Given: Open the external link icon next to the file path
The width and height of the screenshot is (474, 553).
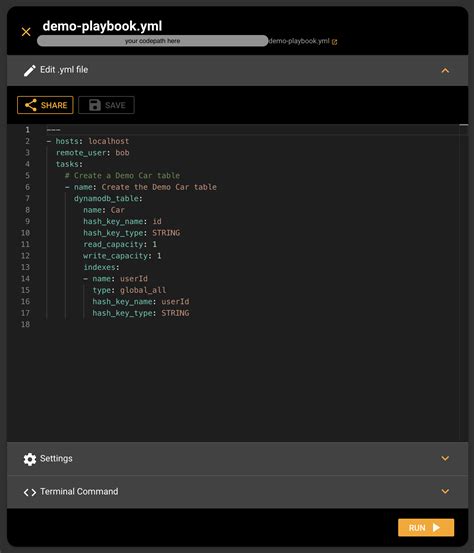Looking at the screenshot, I should (x=334, y=42).
